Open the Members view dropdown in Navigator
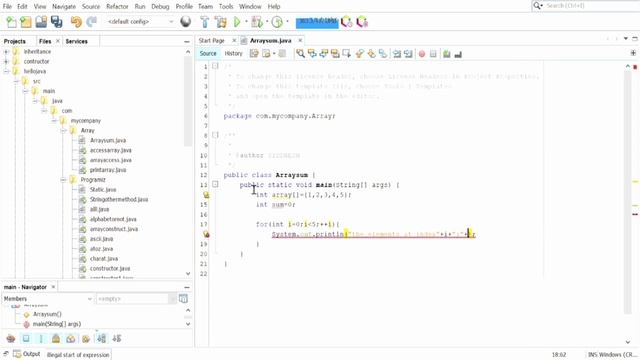The width and height of the screenshot is (640, 360). [47, 299]
